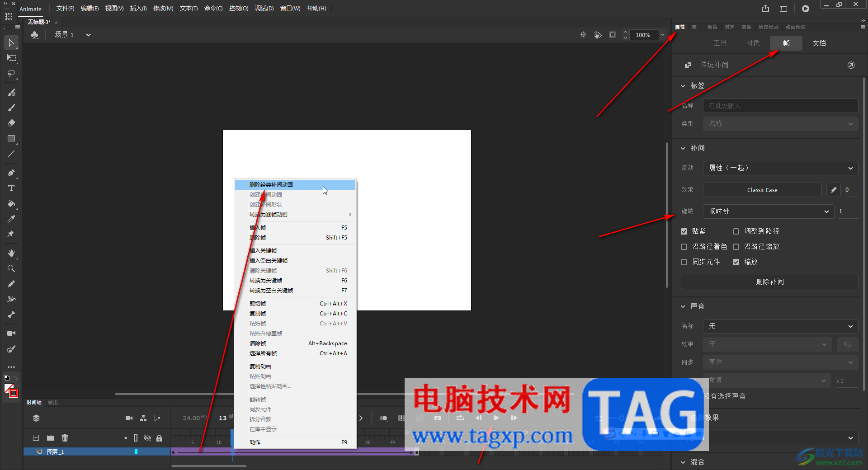Select the 图层_1 layer row
Image resolution: width=868 pixels, height=470 pixels.
(x=97, y=451)
